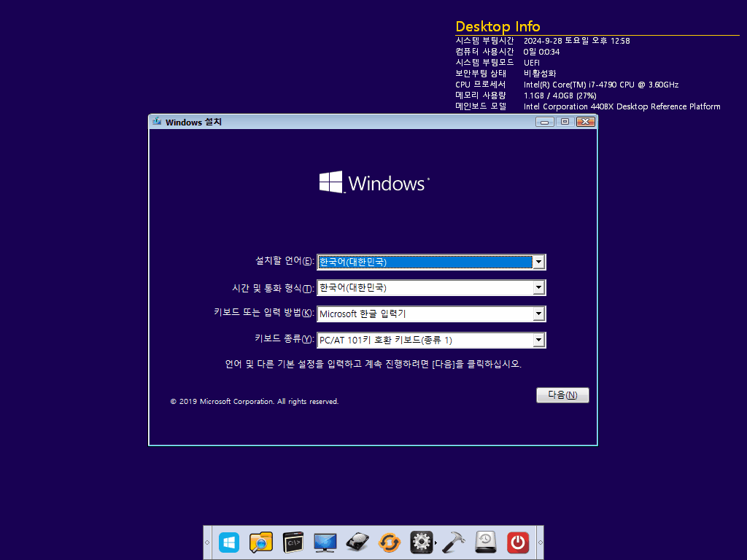
Task: Click the 440BX Desktop Reference Platform text
Action: coord(622,106)
